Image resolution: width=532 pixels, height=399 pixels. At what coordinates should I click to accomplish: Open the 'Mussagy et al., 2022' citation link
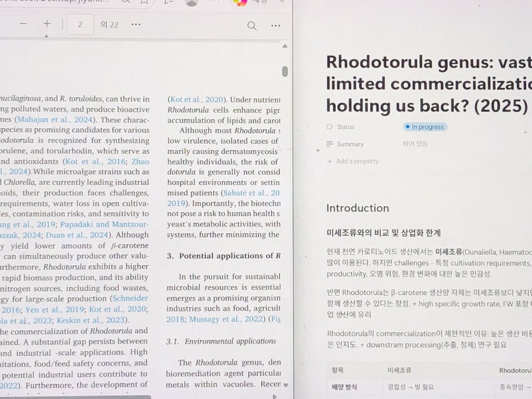click(227, 319)
